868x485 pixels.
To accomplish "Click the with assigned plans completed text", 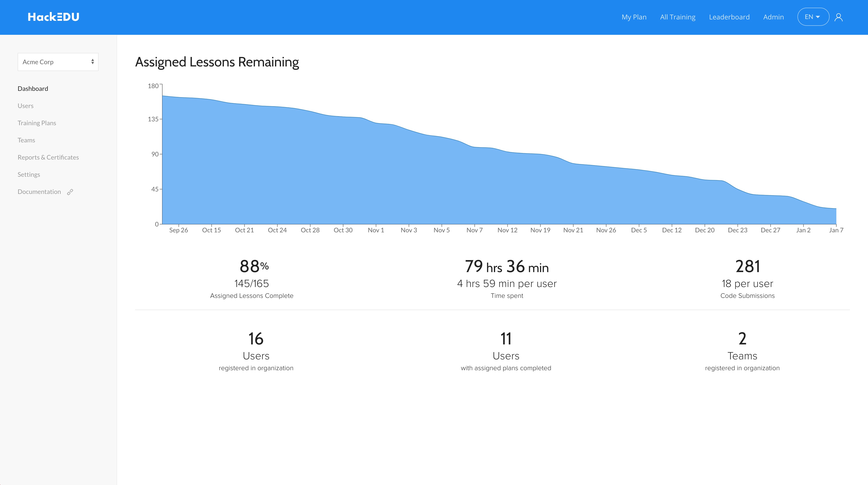I will (x=506, y=368).
